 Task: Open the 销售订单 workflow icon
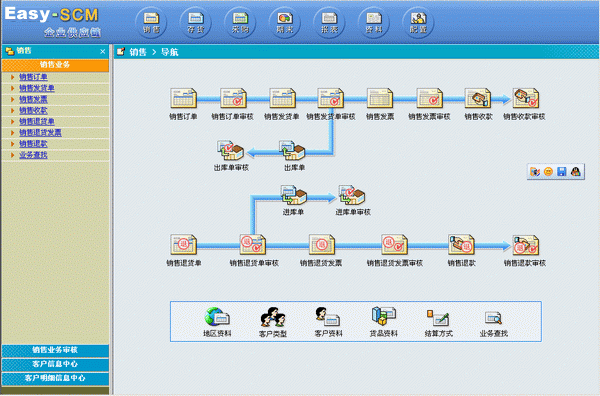pyautogui.click(x=183, y=98)
